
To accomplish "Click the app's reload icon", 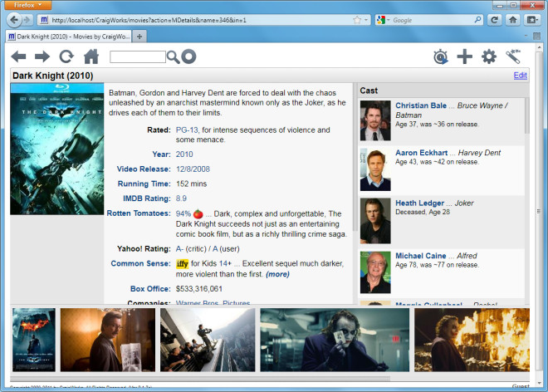I will [x=66, y=56].
